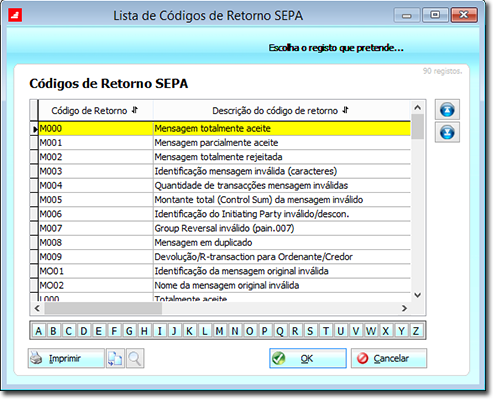Screen dimensions: 496x404
Task: Select 'Devolução/R-transaction para Ordenante/Credor' description
Action: coord(282,257)
